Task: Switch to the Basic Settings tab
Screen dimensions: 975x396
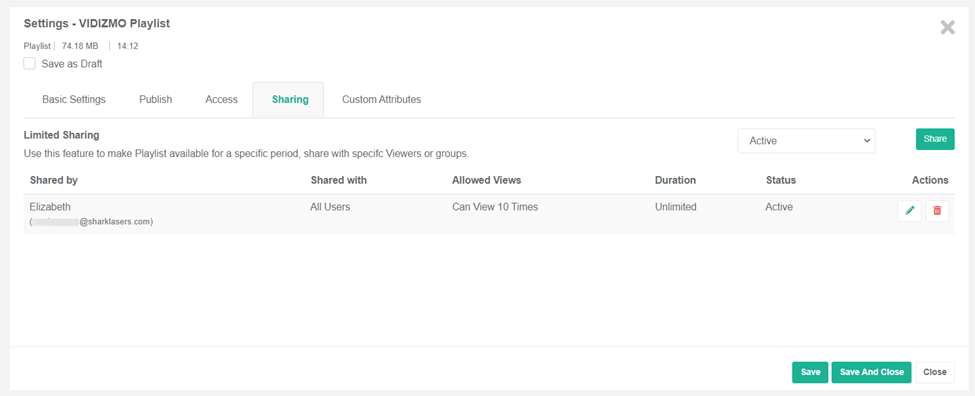Action: 74,99
